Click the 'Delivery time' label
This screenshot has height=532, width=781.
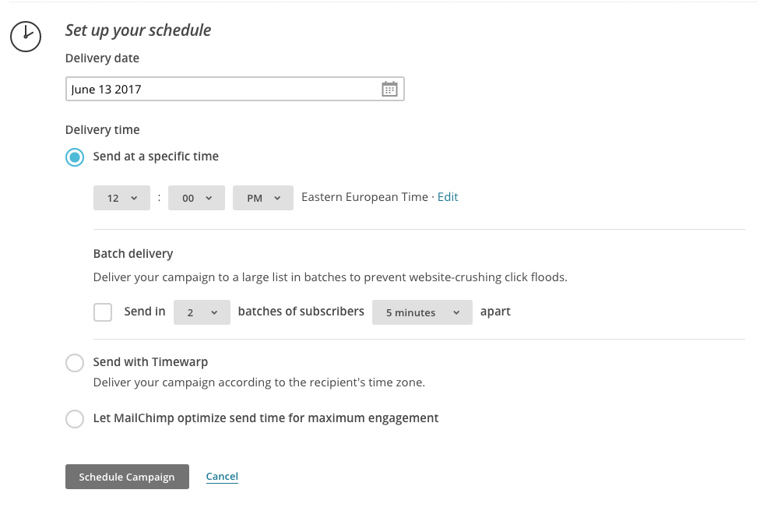(x=103, y=130)
